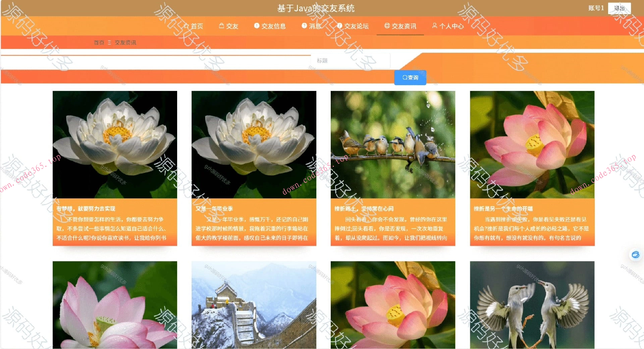Image resolution: width=644 pixels, height=349 pixels.
Task: Click the 交友资讯 smiley icon
Action: (x=387, y=26)
